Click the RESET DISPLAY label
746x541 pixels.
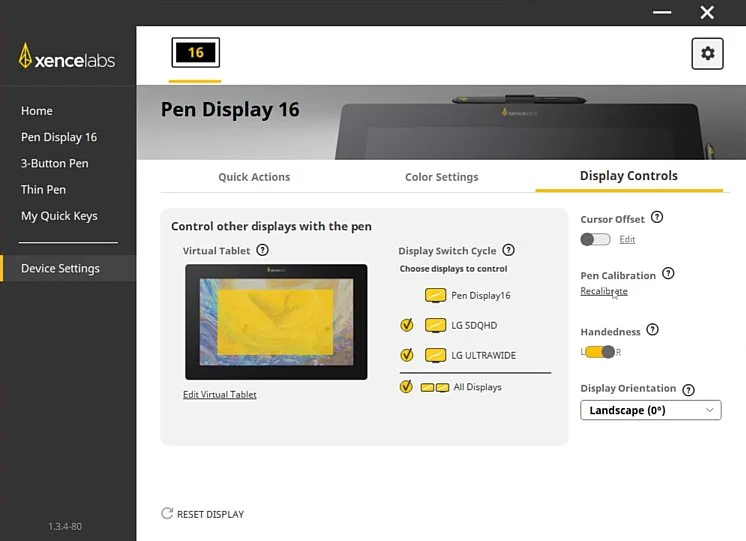tap(210, 514)
